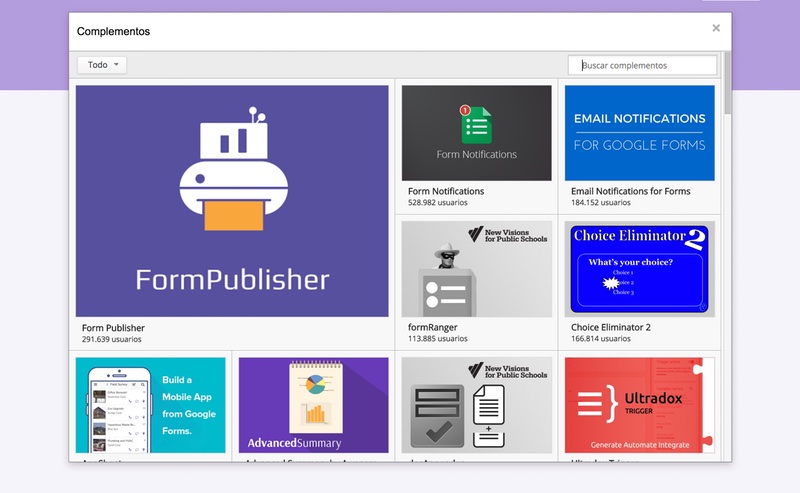The height and width of the screenshot is (493, 800).
Task: Click the Choice Eliminator 2 title
Action: (611, 328)
